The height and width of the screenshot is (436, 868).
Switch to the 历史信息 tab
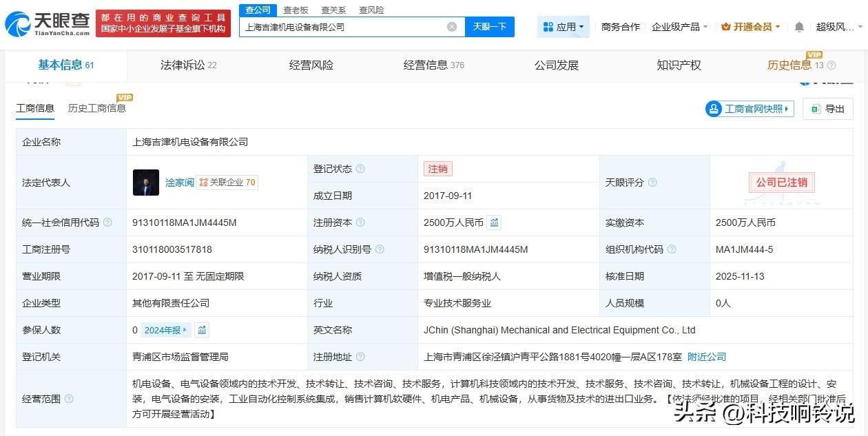(x=795, y=65)
